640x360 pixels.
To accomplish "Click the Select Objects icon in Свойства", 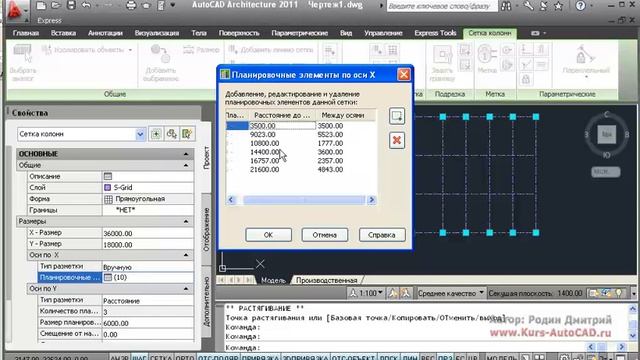I will 171,134.
